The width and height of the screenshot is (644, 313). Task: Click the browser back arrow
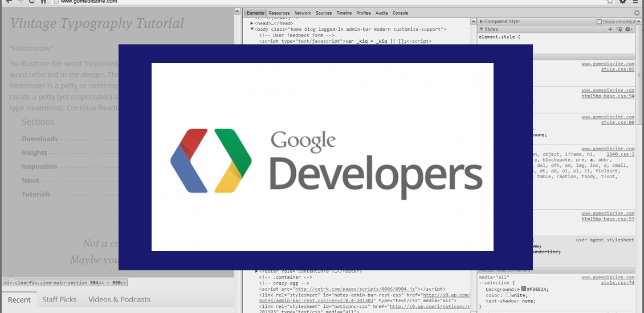(8, 2)
